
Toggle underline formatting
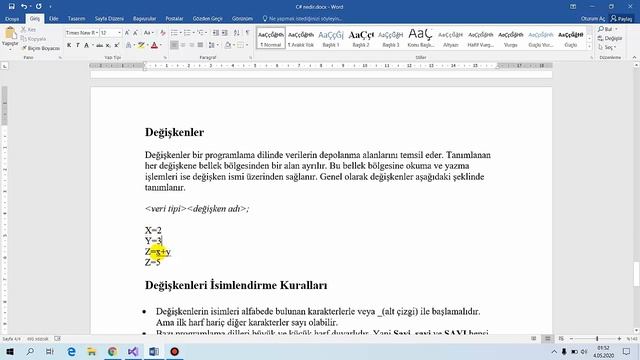coord(86,45)
